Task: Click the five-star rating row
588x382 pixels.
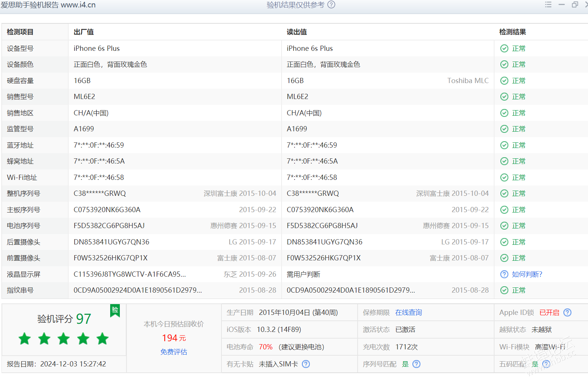Action: (x=63, y=339)
